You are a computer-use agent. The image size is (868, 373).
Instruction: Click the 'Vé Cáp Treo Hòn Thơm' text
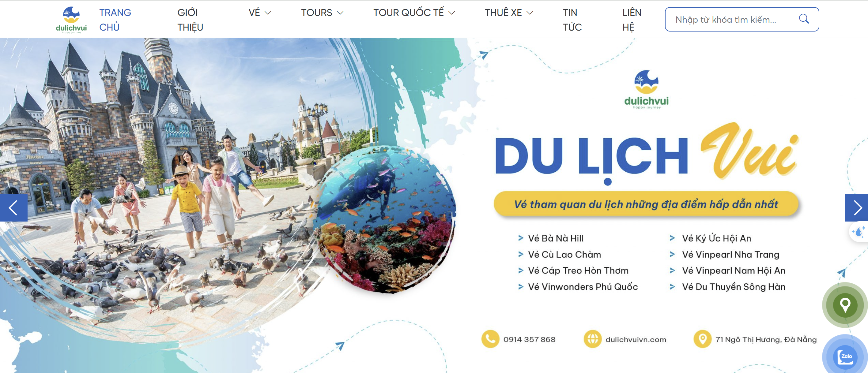(x=578, y=271)
